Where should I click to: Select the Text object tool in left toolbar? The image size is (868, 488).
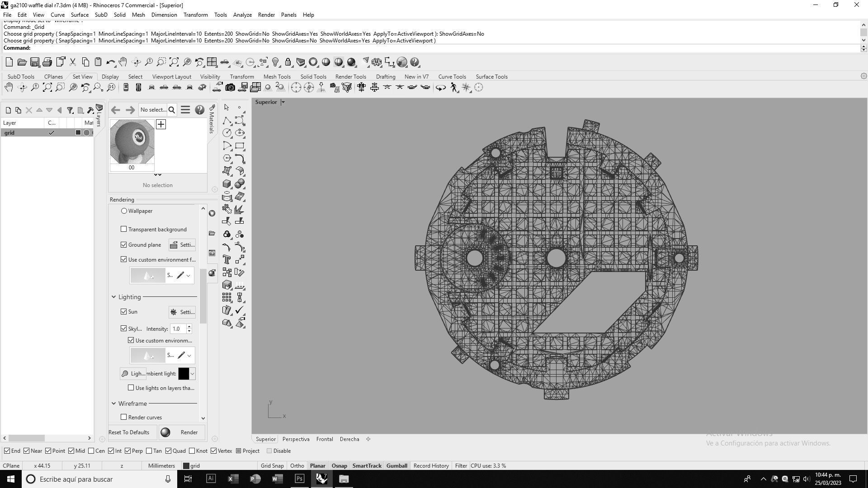click(x=227, y=259)
